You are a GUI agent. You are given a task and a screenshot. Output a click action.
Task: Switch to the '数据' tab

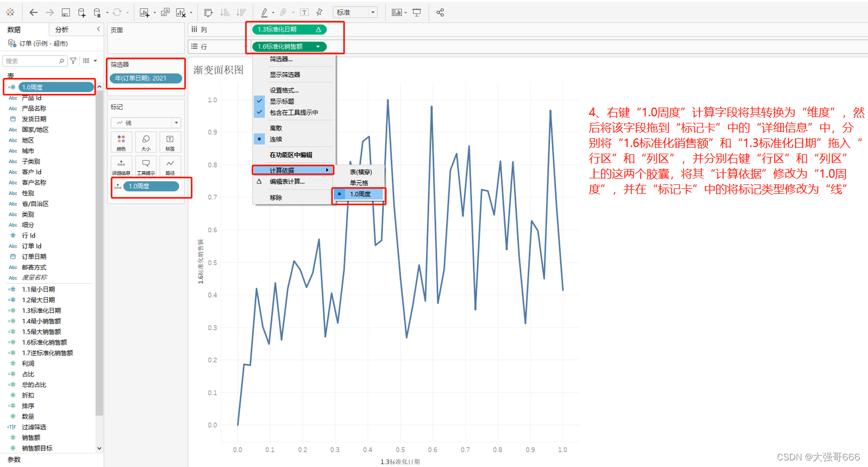click(14, 30)
